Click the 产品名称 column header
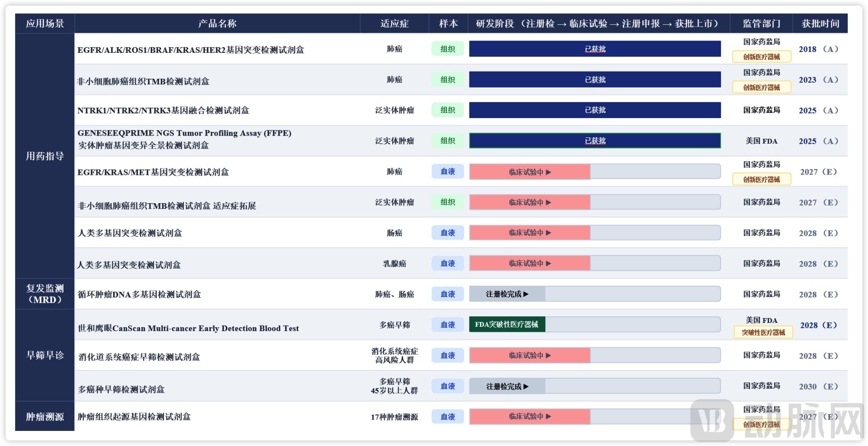The height and width of the screenshot is (446, 868). [x=217, y=23]
